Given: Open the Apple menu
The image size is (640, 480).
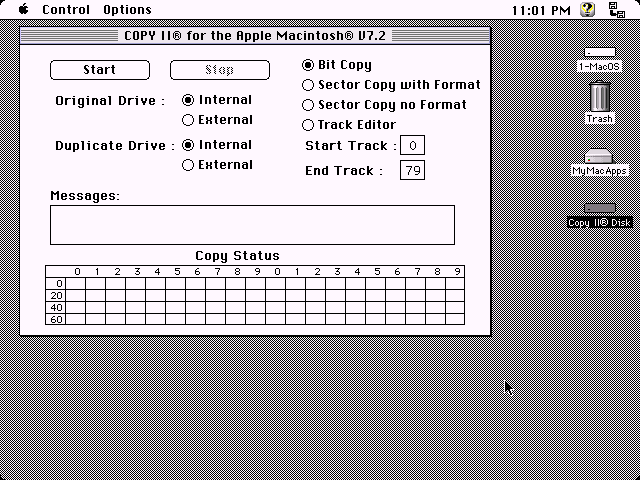Looking at the screenshot, I should pyautogui.click(x=24, y=9).
